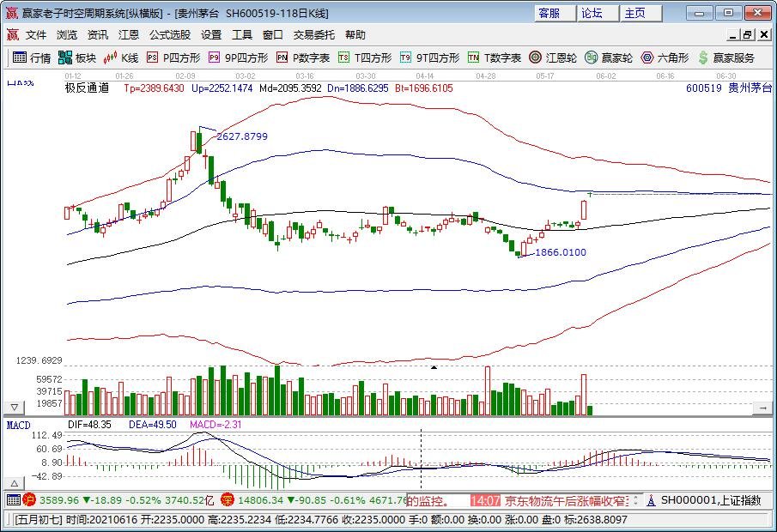Click the 深 Shenzhen index status icon
This screenshot has width=777, height=532.
[228, 500]
